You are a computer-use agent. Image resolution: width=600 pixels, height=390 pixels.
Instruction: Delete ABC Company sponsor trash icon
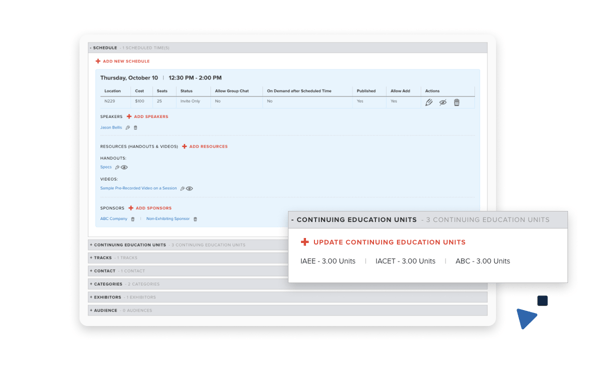point(133,219)
